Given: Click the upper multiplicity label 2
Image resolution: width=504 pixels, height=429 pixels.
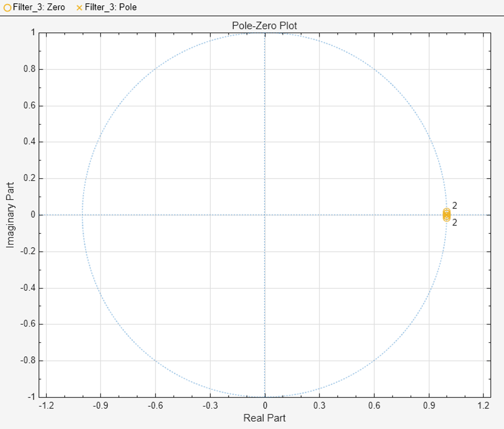Looking at the screenshot, I should pos(455,206).
